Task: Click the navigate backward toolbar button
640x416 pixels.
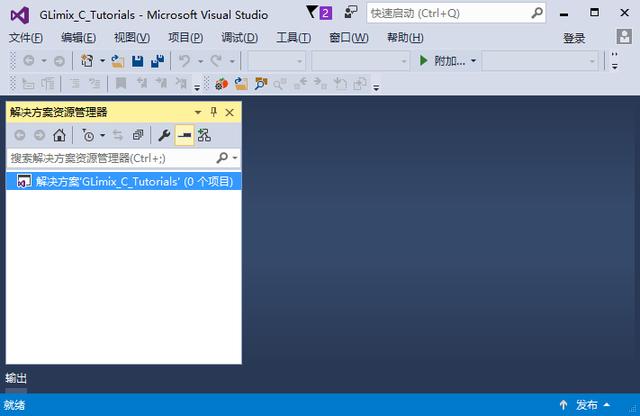Action: (x=29, y=61)
